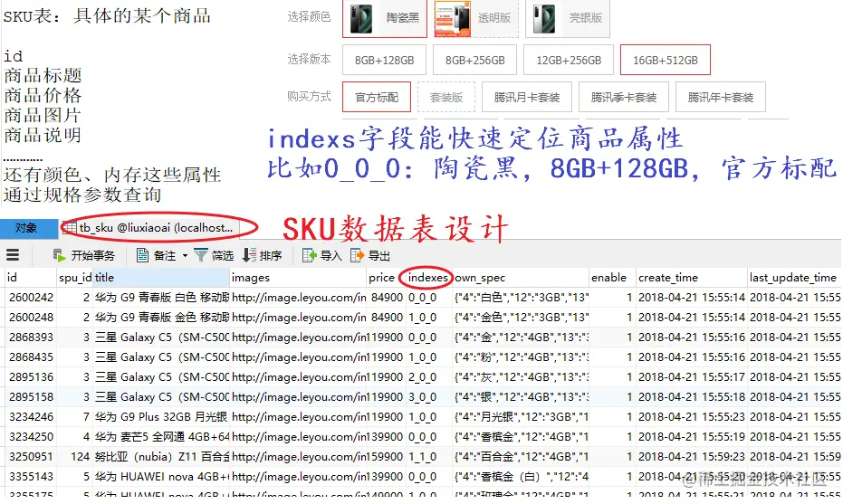
Task: Click the table icon on tb_sku tab
Action: tap(70, 228)
